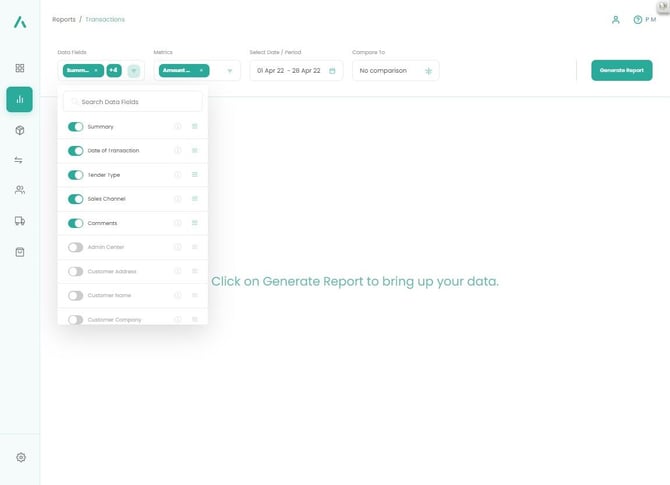The image size is (670, 485).
Task: Turn on the Customer Address toggle
Action: coord(76,271)
